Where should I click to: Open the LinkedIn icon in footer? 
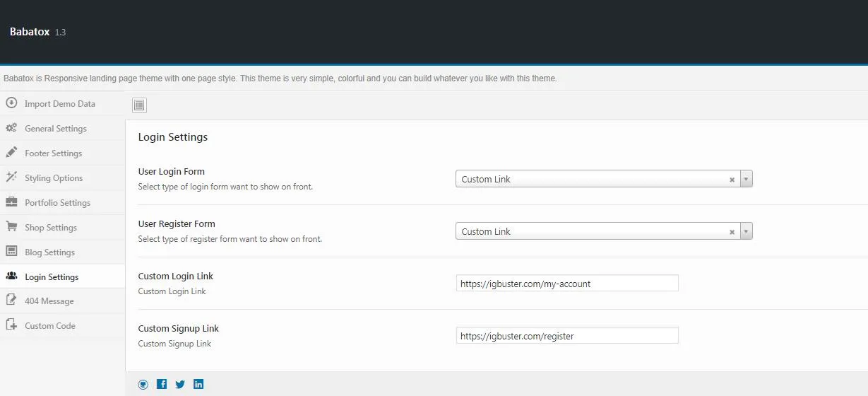pyautogui.click(x=198, y=384)
